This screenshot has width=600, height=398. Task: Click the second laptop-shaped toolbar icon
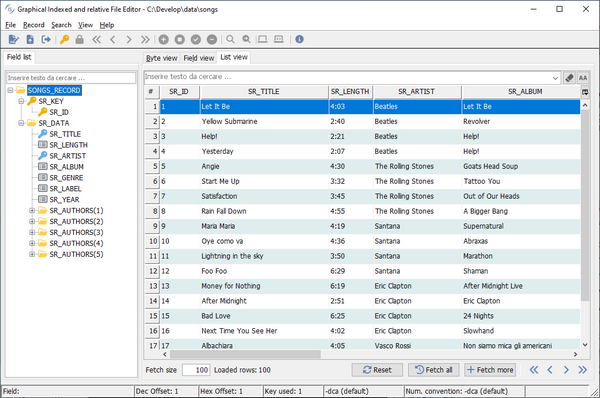pyautogui.click(x=279, y=39)
